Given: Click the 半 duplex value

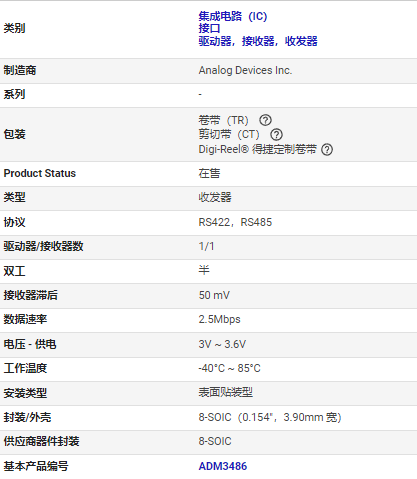Looking at the screenshot, I should (x=204, y=270).
